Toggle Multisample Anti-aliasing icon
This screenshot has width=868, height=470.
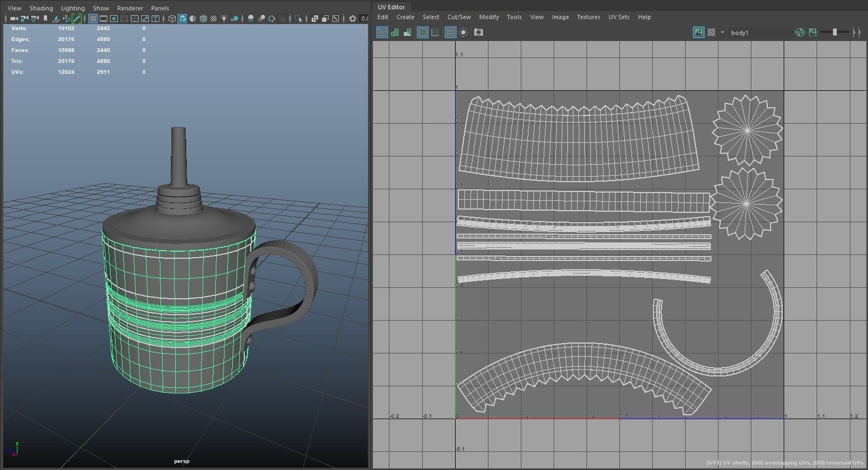click(272, 19)
